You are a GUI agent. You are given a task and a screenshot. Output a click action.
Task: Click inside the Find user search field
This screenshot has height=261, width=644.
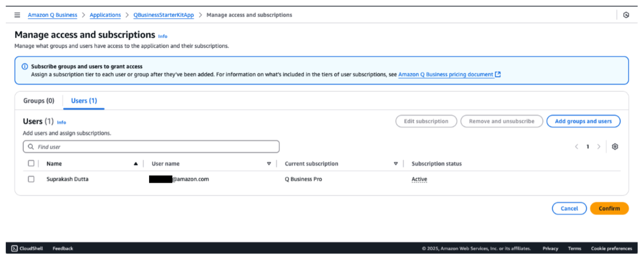click(x=135, y=146)
